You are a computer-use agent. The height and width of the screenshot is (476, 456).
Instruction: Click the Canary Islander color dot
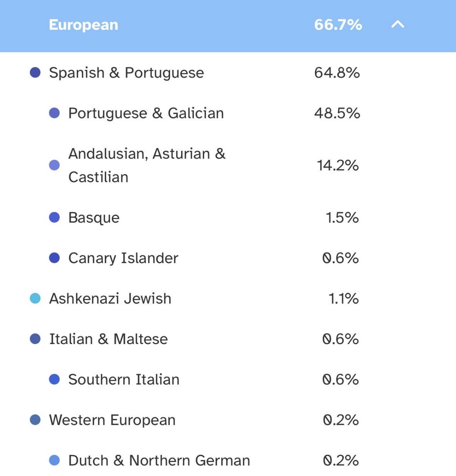(x=54, y=258)
